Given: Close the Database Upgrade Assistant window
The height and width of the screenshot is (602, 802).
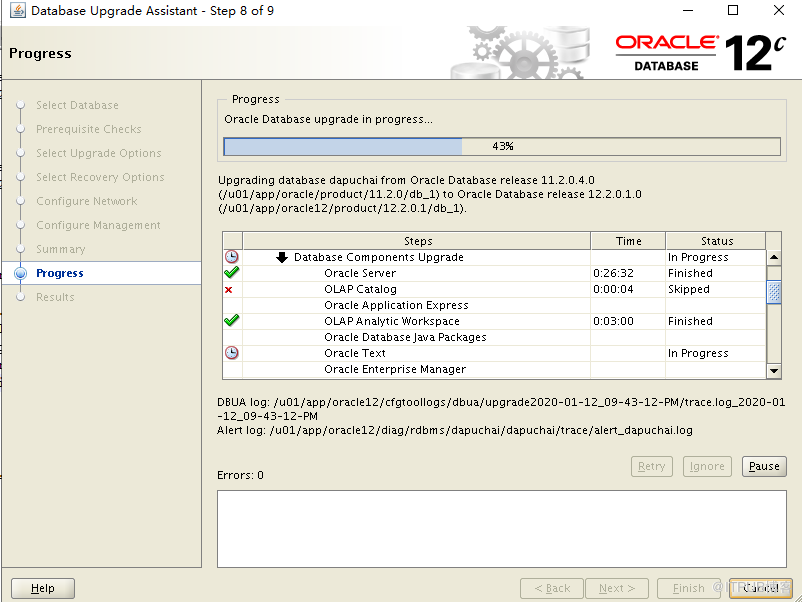Looking at the screenshot, I should click(778, 10).
